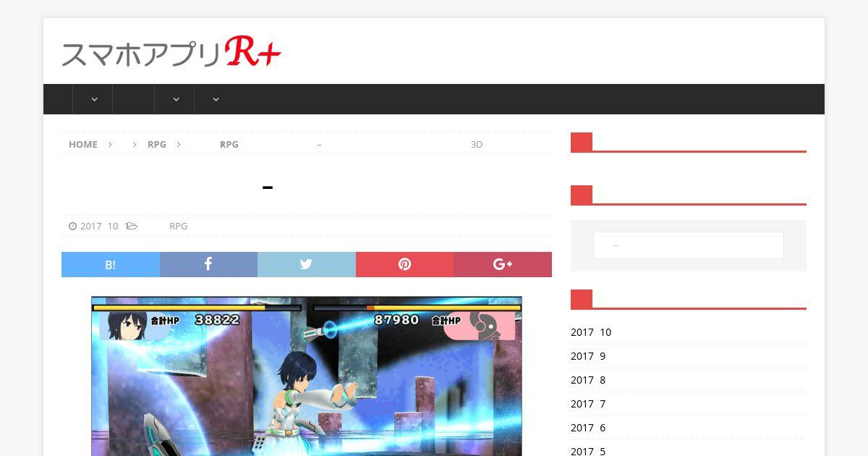
Task: Pin the article on Pinterest
Action: (x=404, y=265)
